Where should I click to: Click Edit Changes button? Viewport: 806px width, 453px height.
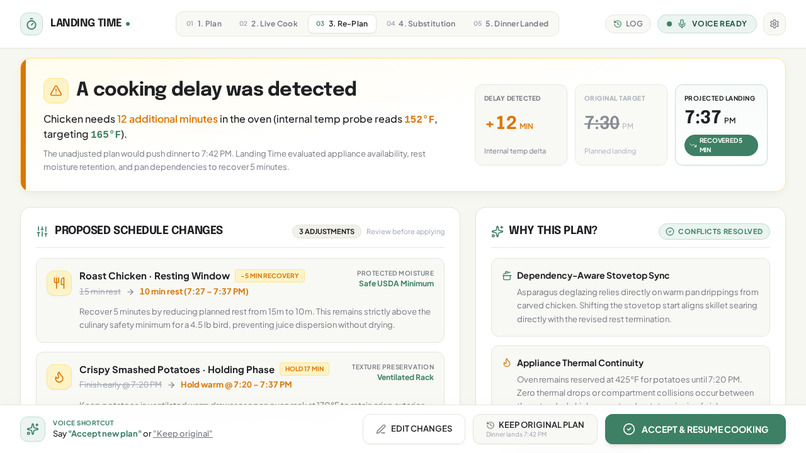coord(414,429)
